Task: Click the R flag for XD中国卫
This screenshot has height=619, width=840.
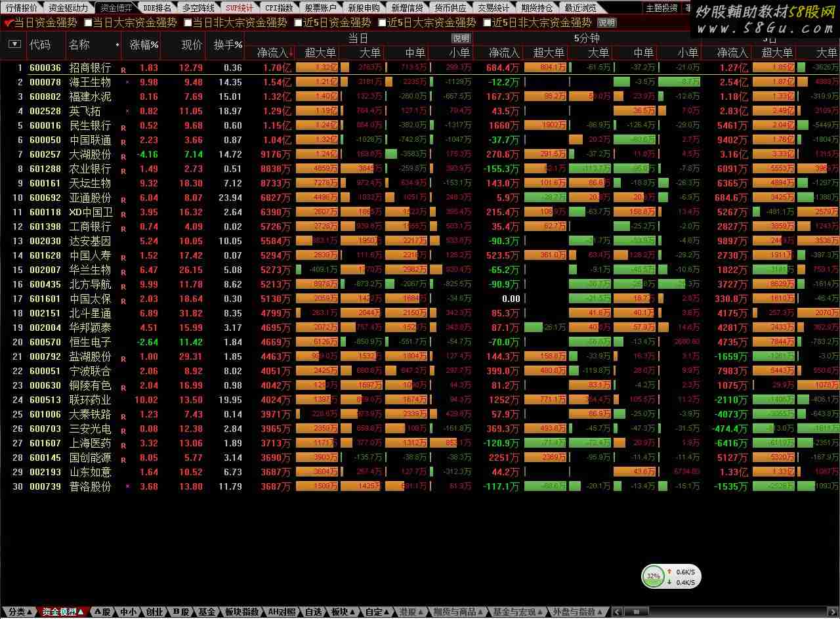Action: 123,213
